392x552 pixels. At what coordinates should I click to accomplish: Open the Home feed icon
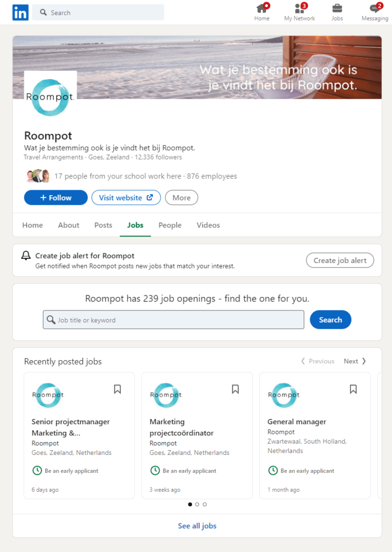pos(262,9)
